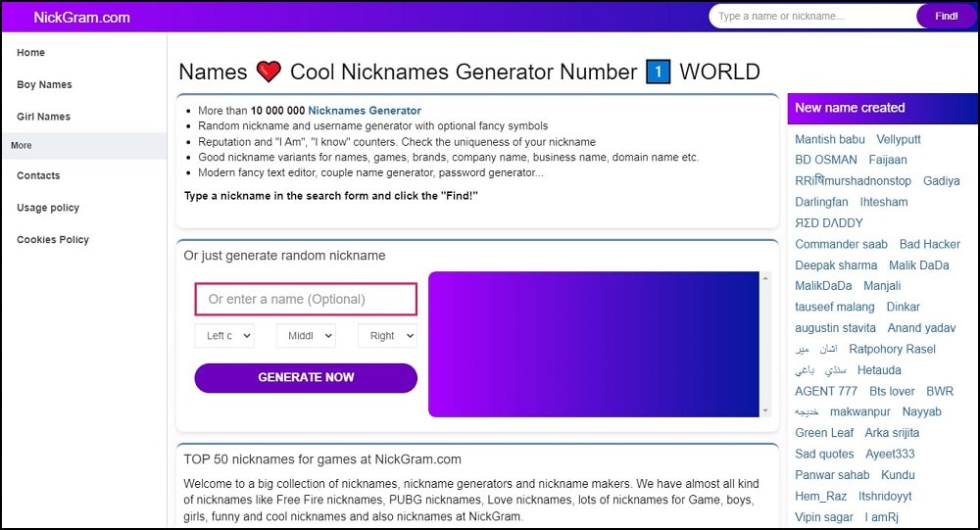Open the Kundu nickname link
Screen dimensions: 980x530
(898, 475)
